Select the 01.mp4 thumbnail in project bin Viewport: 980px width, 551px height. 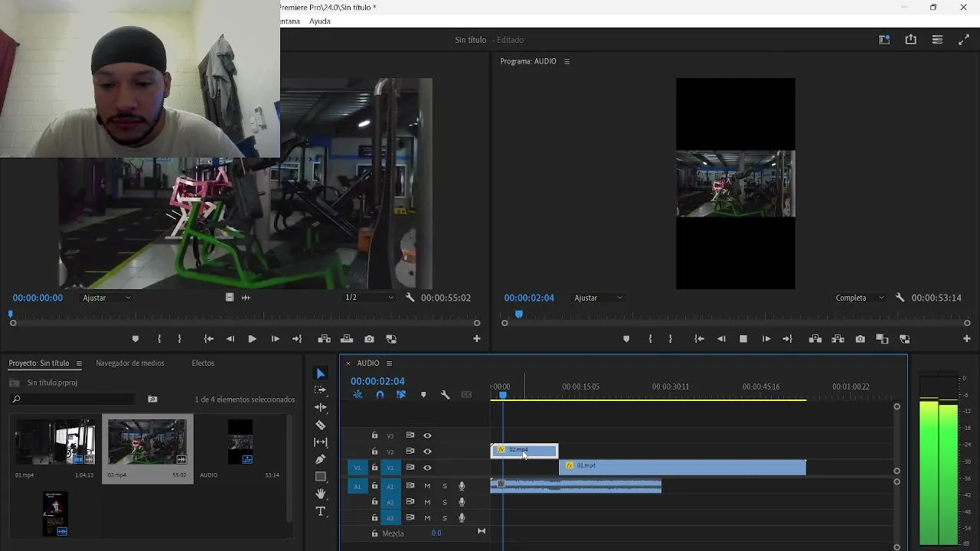pos(55,442)
